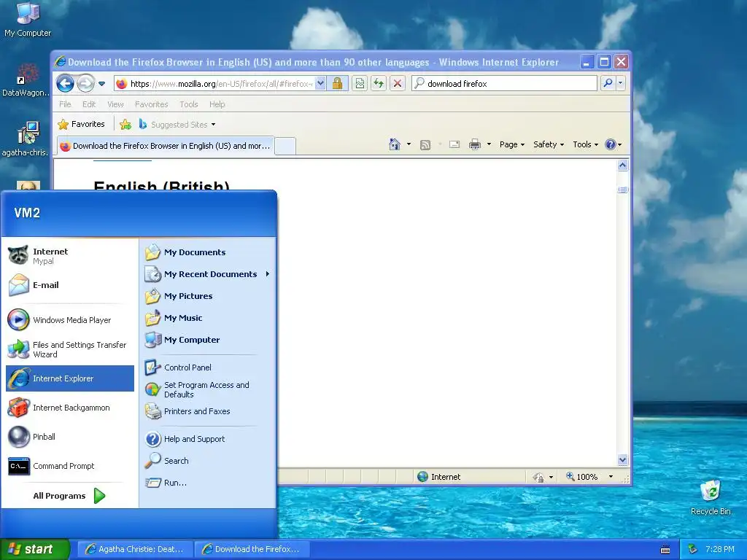The height and width of the screenshot is (560, 747).
Task: Open the File menu
Action: coord(65,104)
